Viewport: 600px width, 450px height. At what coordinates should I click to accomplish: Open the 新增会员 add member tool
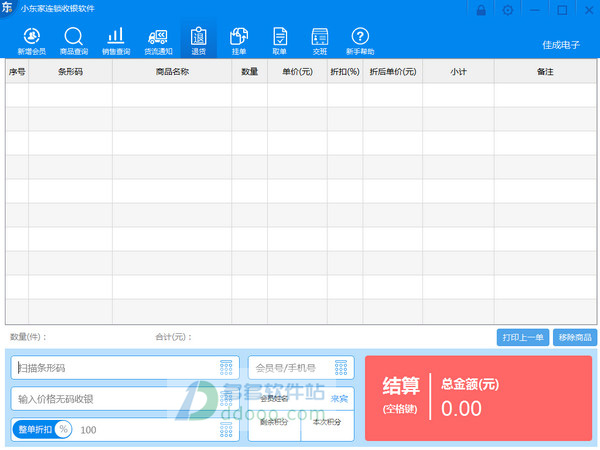[x=32, y=41]
